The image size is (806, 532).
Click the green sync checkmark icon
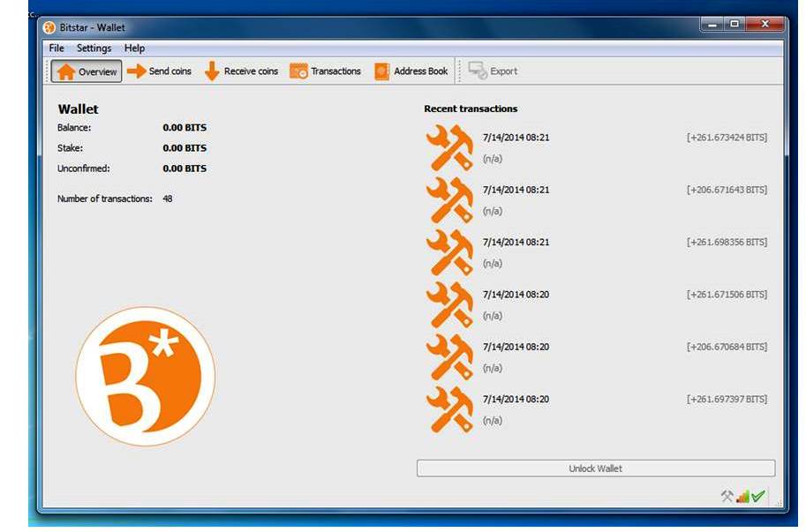point(758,496)
